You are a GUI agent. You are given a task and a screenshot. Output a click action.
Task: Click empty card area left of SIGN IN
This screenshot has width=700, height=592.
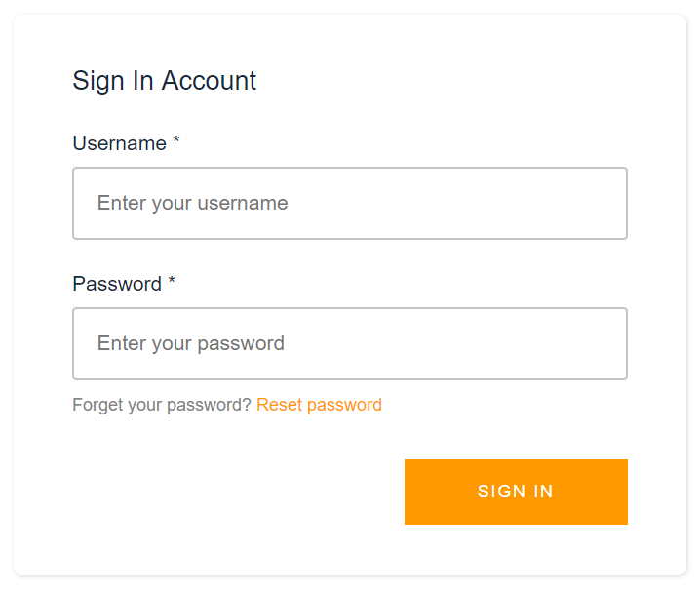click(234, 492)
